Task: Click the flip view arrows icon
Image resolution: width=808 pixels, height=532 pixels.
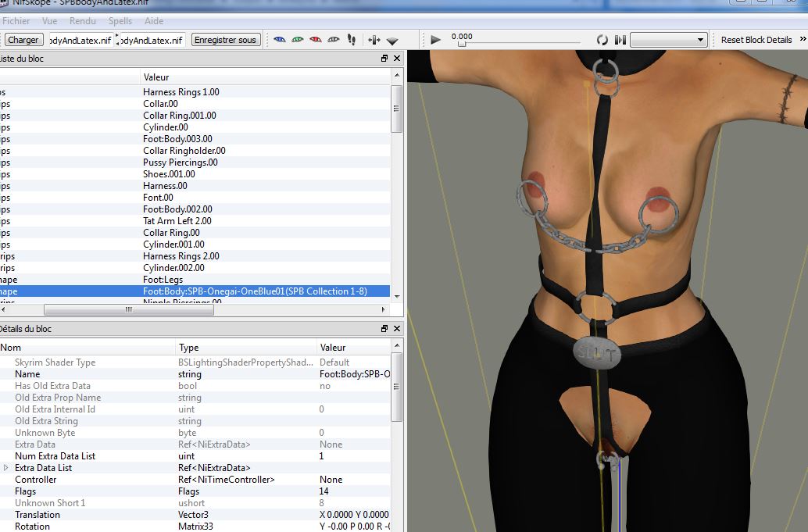Action: coord(374,40)
